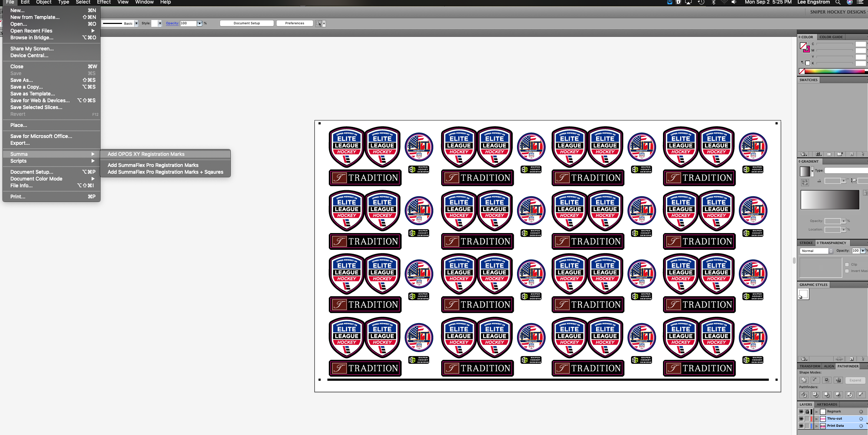This screenshot has width=868, height=435.
Task: Enable the Invert Mask checkbox
Action: click(847, 271)
